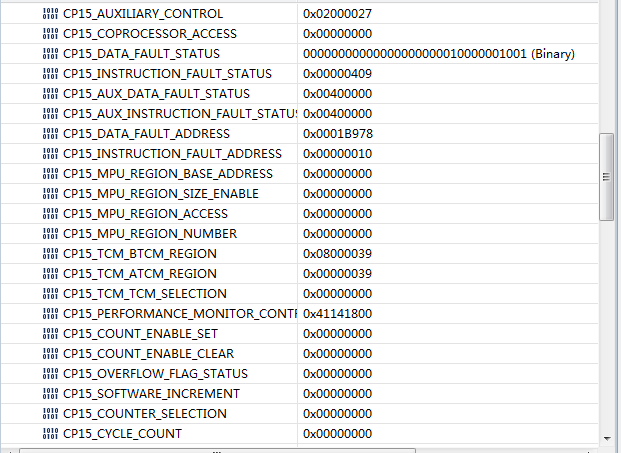Select the CP15_COPROCESSOR_ACCESS register row

(x=150, y=34)
